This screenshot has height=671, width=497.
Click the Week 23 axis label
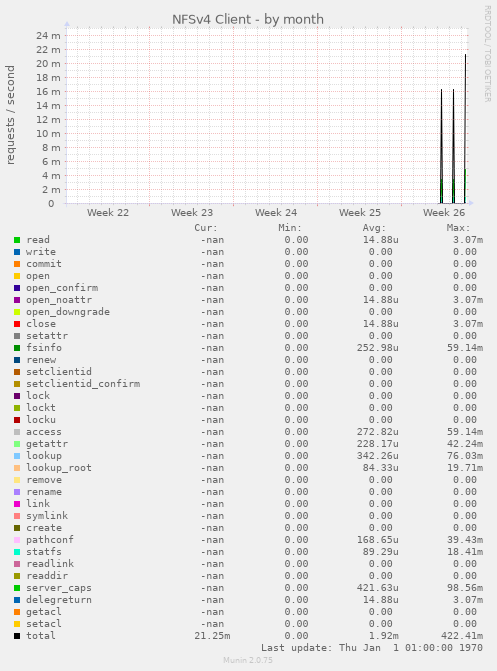coord(192,213)
